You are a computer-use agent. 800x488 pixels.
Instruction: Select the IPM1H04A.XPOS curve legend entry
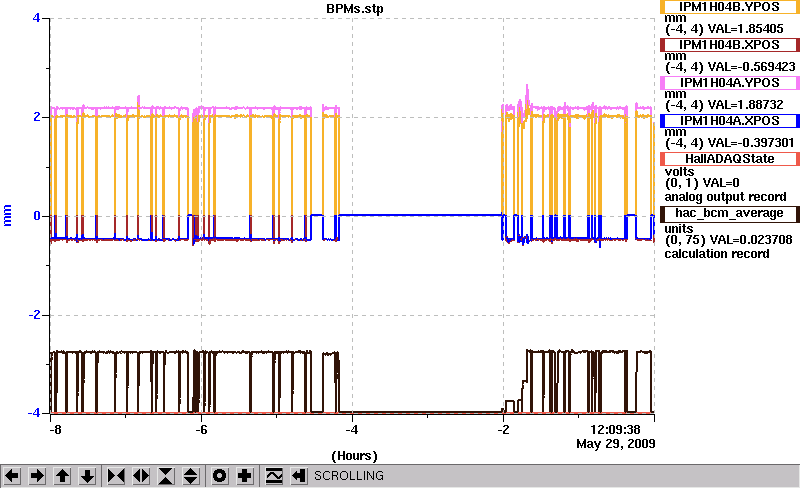(730, 121)
